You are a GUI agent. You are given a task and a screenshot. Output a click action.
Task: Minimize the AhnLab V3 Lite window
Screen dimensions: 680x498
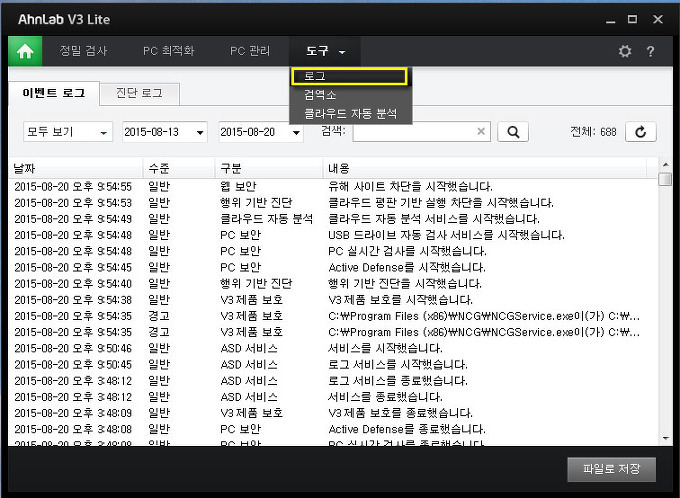point(611,20)
